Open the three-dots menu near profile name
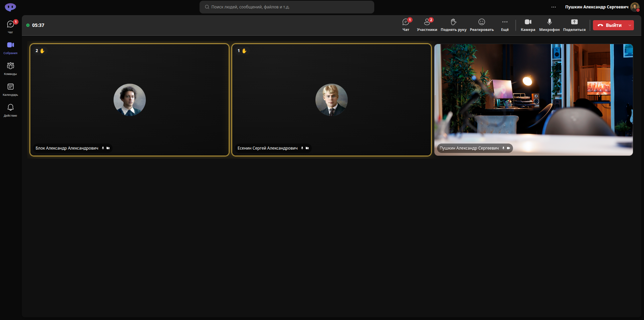Image resolution: width=644 pixels, height=320 pixels. click(554, 7)
